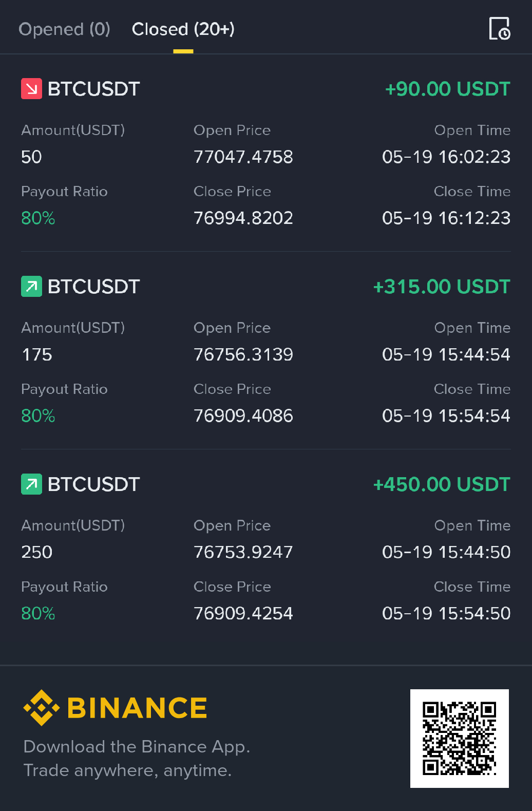This screenshot has height=811, width=532.
Task: Open the +315.00 USDT profit entry
Action: [x=442, y=287]
